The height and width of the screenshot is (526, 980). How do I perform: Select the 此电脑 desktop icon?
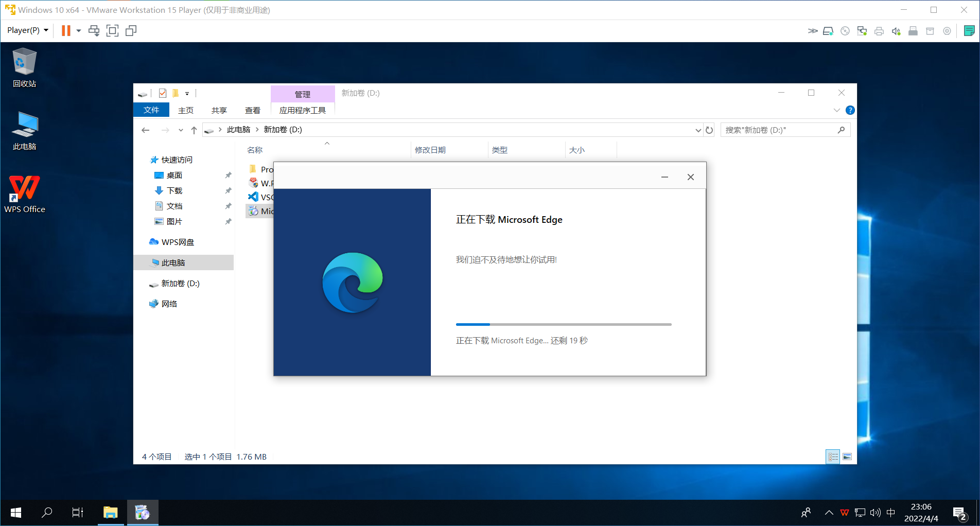point(24,131)
